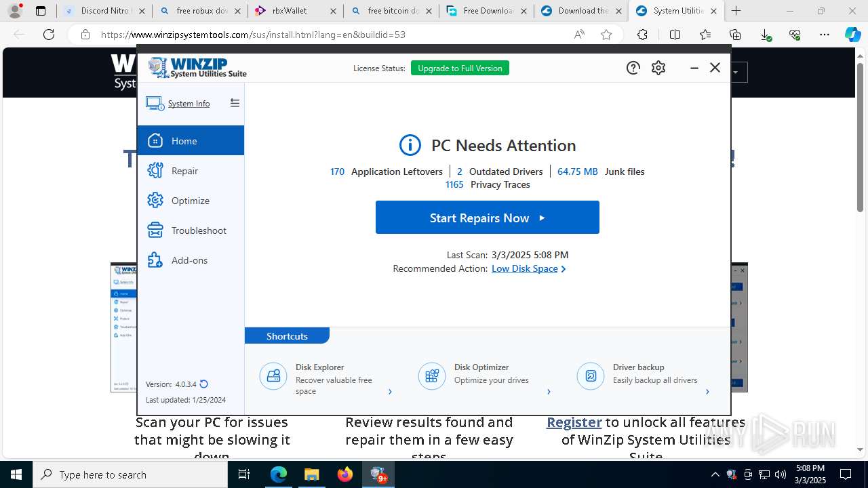
Task: Switch to free robux search tab
Action: pyautogui.click(x=199, y=11)
